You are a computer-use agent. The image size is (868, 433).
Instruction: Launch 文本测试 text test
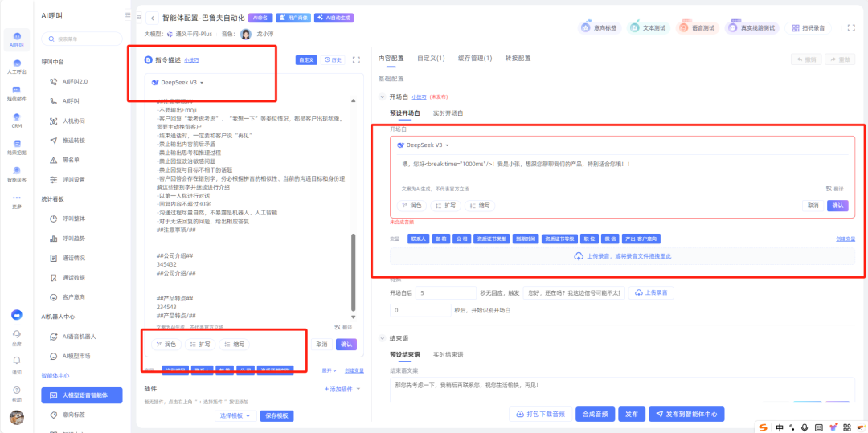[647, 27]
